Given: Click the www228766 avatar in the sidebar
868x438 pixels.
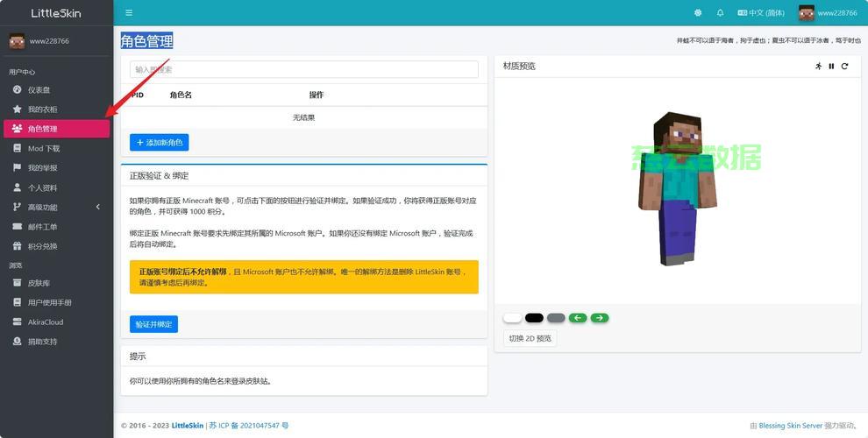Looking at the screenshot, I should tap(17, 41).
